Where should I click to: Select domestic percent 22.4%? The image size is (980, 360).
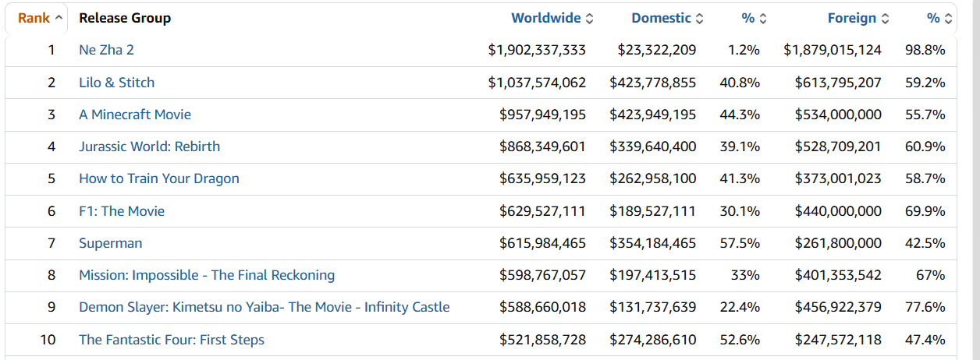tap(740, 307)
